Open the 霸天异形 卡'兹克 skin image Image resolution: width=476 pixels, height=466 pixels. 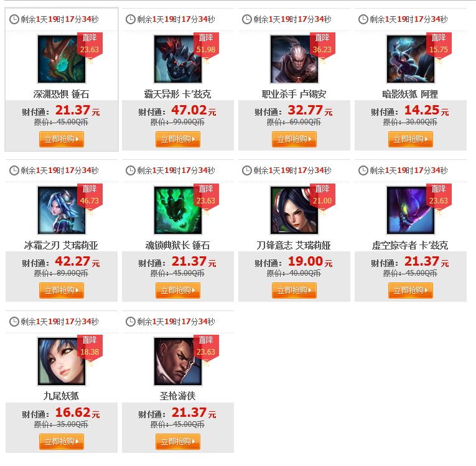coord(178,59)
